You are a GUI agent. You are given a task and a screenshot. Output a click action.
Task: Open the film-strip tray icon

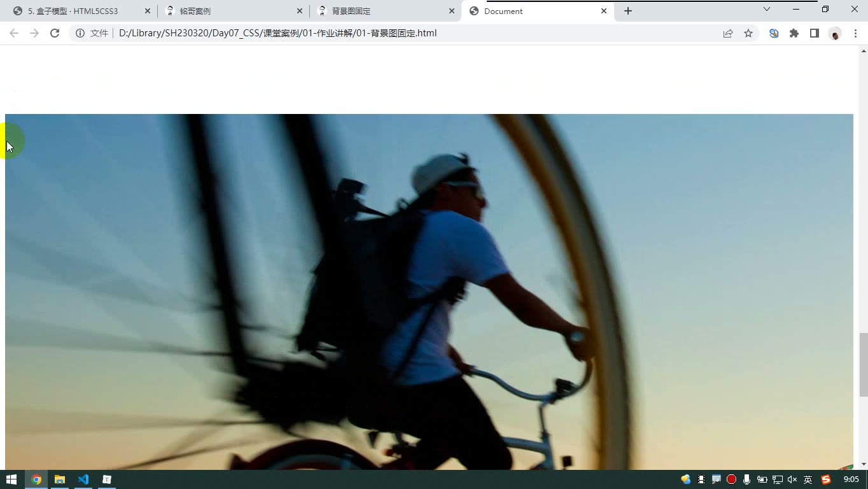tap(701, 479)
